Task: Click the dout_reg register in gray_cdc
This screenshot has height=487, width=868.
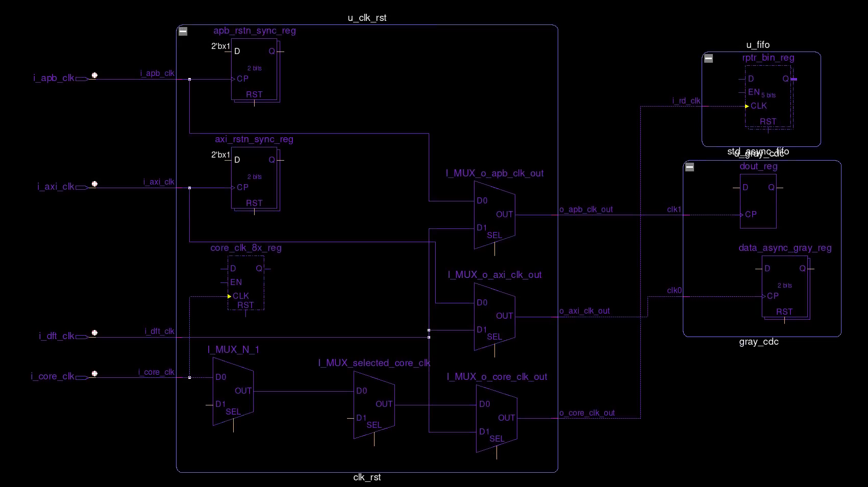Action: click(758, 200)
